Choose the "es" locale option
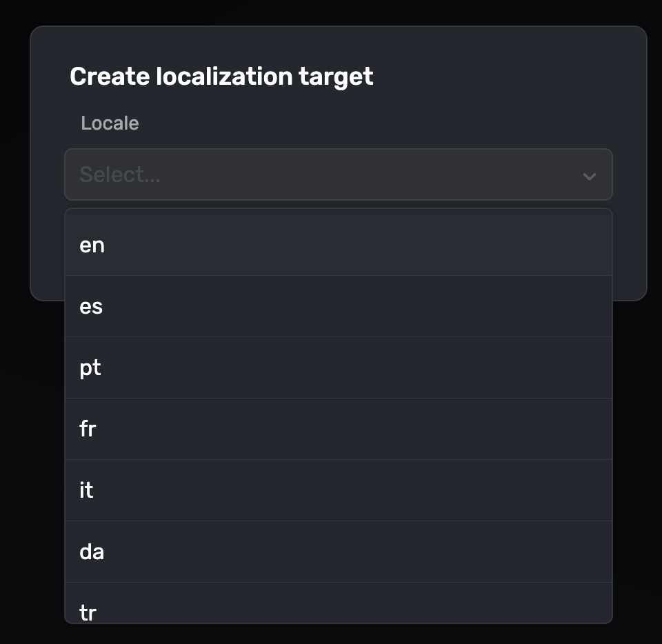 (x=91, y=307)
